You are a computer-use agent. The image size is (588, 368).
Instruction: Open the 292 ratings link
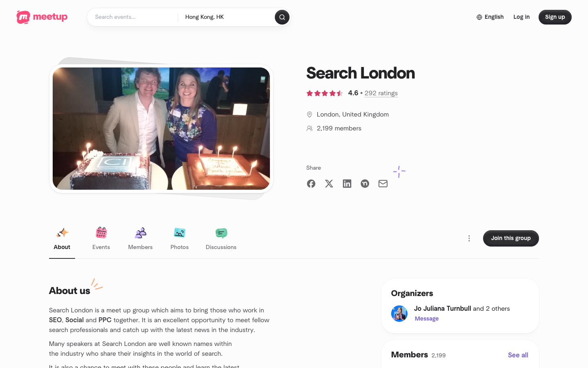click(381, 93)
